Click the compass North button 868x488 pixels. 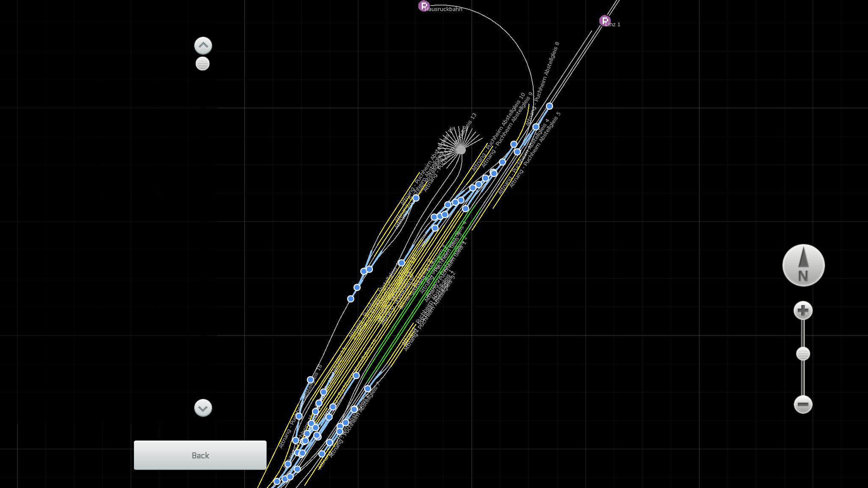pos(803,265)
